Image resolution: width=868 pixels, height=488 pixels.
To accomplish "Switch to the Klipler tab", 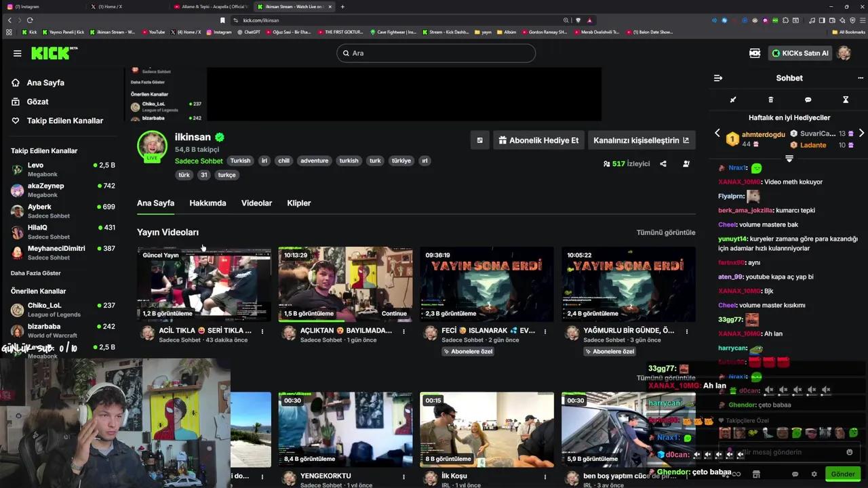I will [x=298, y=203].
